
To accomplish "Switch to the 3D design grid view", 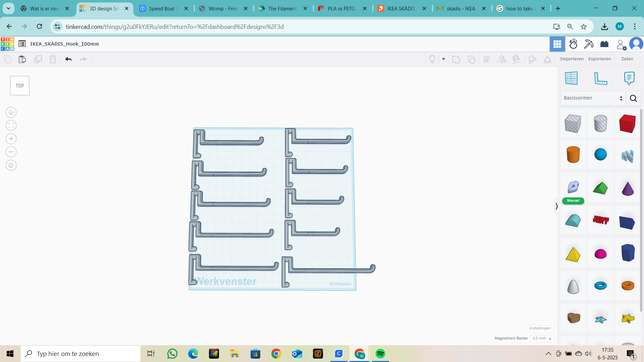I will point(557,44).
